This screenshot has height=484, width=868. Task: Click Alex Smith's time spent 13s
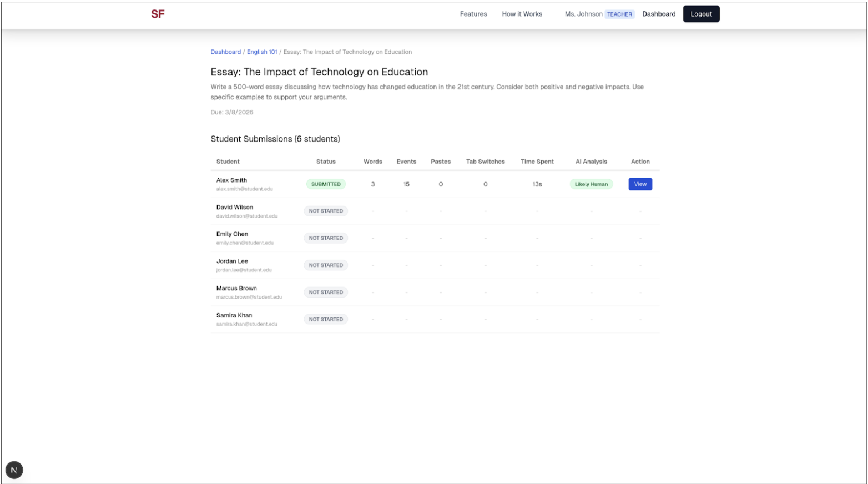point(537,184)
